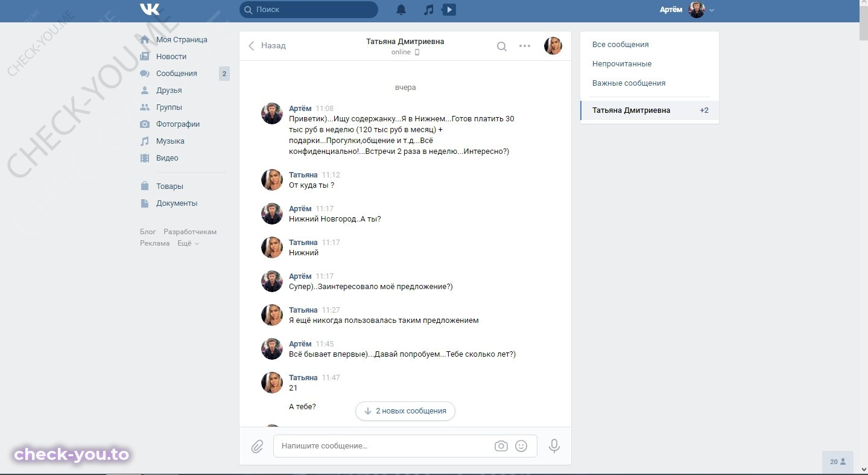Viewport: 868px width, 475px height.
Task: Open the Разработчикам footer link
Action: pos(190,232)
